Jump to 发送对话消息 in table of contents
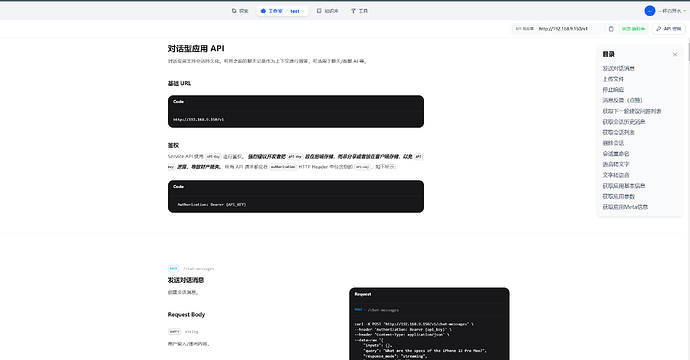This screenshot has width=690, height=360. coord(618,68)
